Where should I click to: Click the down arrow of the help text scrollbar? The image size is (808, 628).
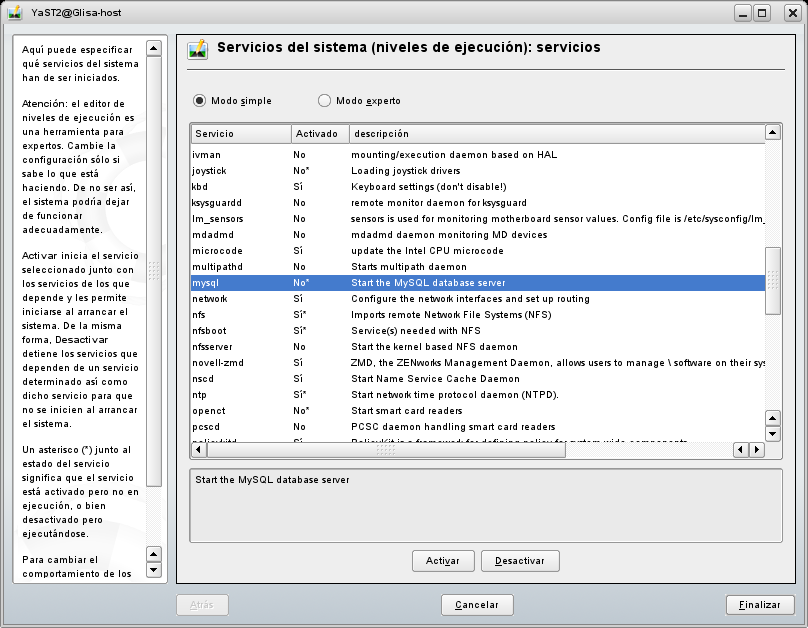point(153,570)
